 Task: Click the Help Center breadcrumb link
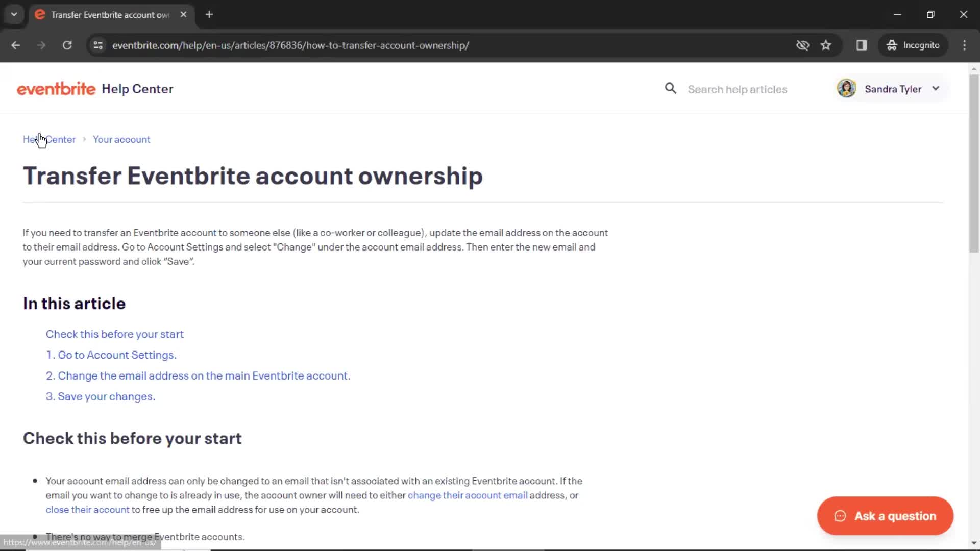tap(49, 139)
